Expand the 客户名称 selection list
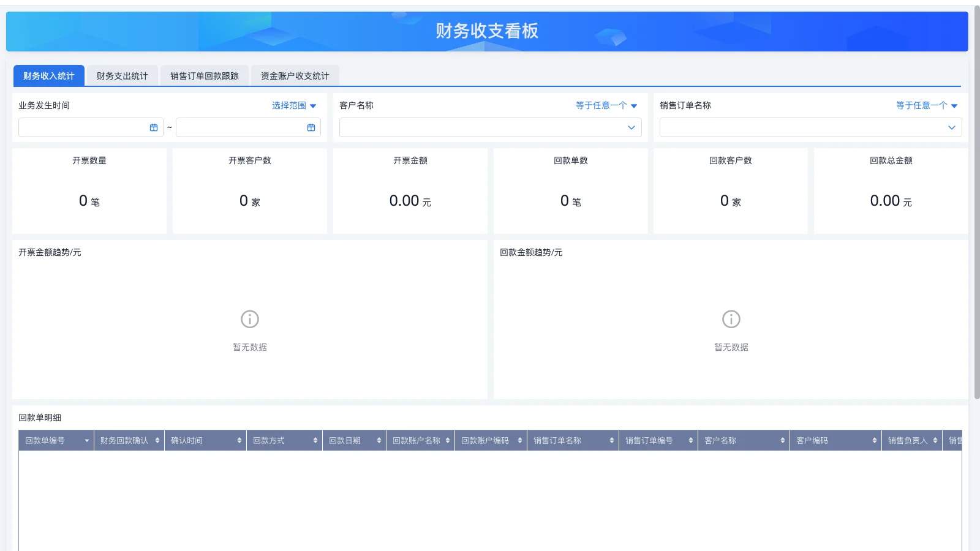Image resolution: width=980 pixels, height=551 pixels. point(631,127)
